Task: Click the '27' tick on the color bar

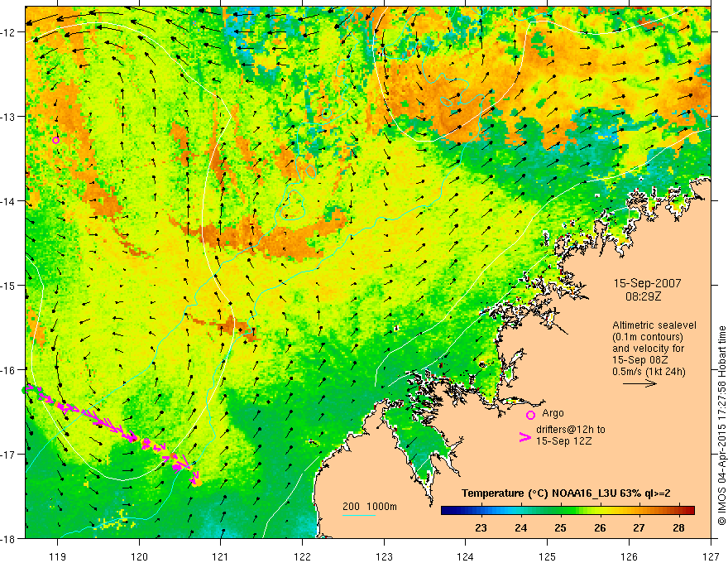Action: [639, 528]
